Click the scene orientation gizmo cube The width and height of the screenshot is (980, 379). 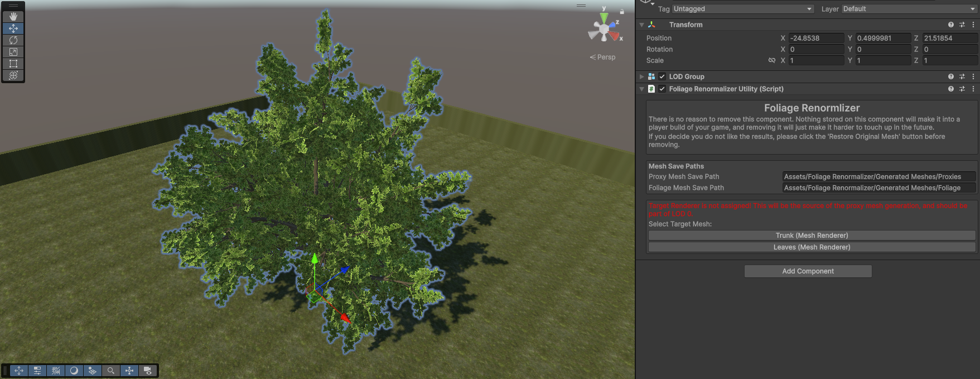coord(604,28)
